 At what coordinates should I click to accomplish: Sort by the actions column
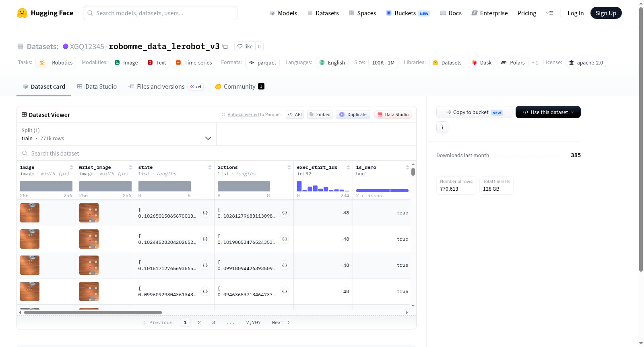click(x=289, y=167)
